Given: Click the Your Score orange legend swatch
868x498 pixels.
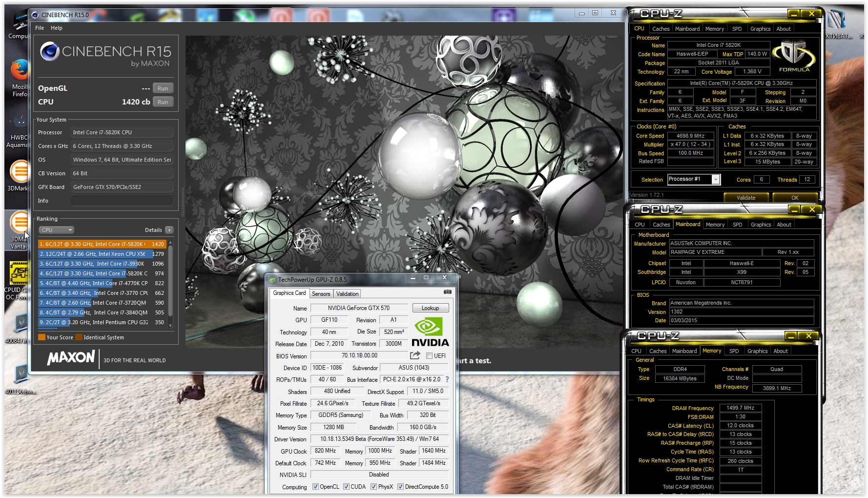Looking at the screenshot, I should (41, 337).
